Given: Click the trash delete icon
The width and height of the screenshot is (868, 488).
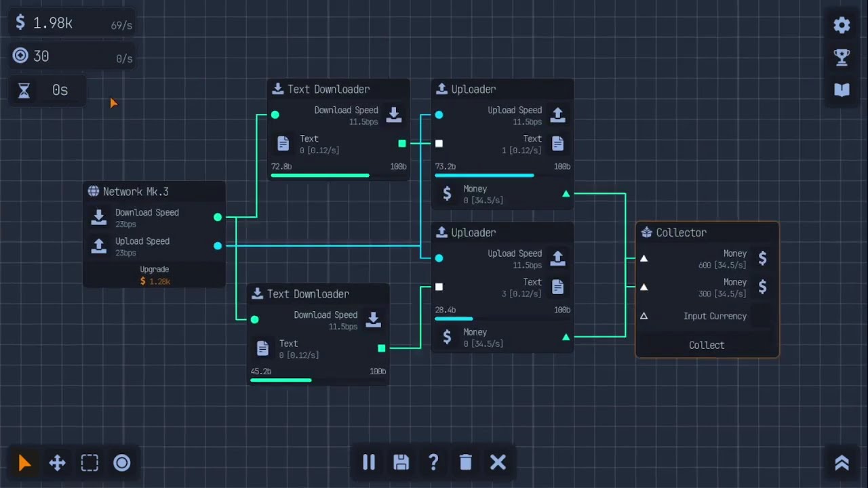Looking at the screenshot, I should (x=465, y=462).
